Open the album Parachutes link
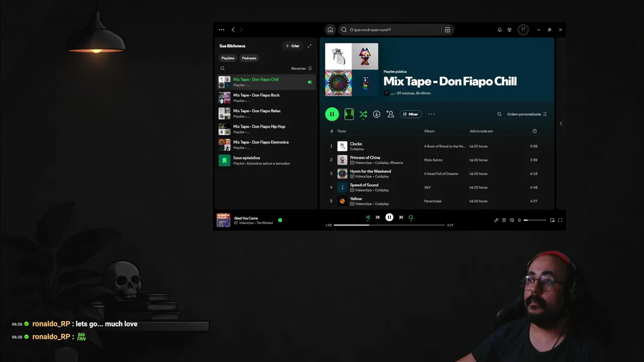The height and width of the screenshot is (362, 644). tap(433, 201)
